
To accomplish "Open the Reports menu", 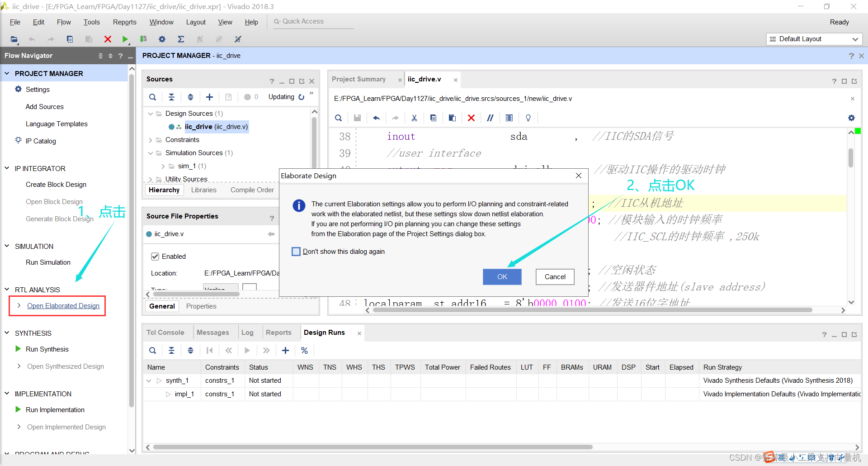I will point(124,22).
